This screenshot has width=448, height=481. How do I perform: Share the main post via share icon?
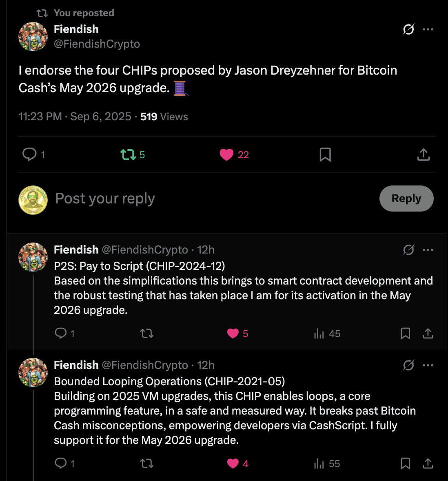coord(424,154)
